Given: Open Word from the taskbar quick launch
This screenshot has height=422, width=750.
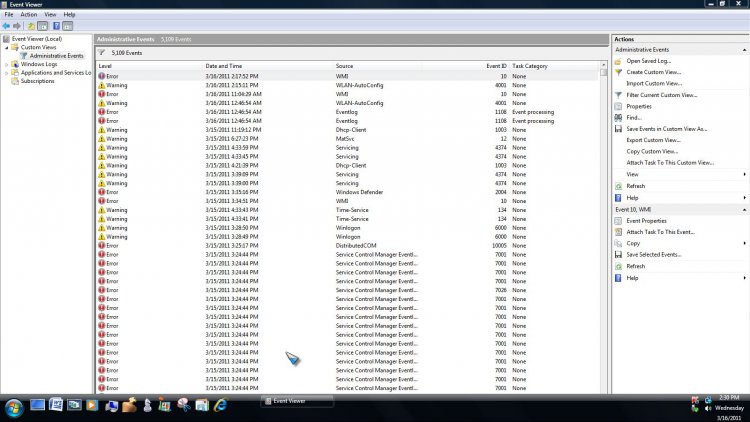Looking at the screenshot, I should (56, 405).
